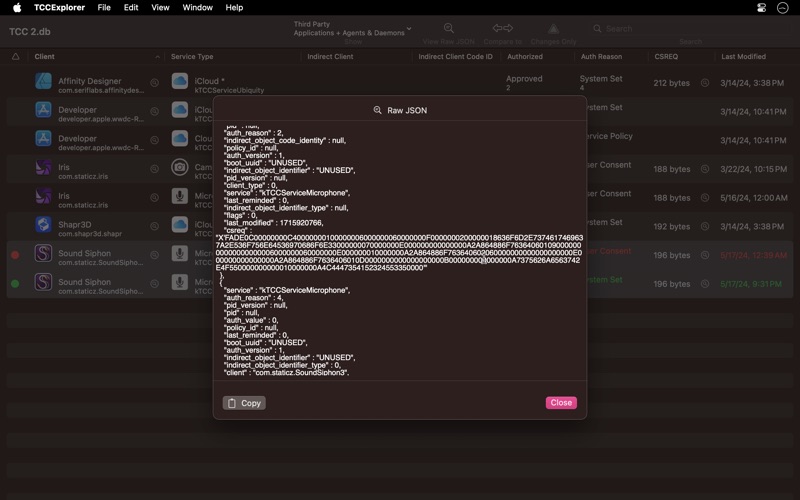Toggle the Changes Only toolbar icon
Image resolution: width=800 pixels, height=500 pixels.
coord(554,28)
